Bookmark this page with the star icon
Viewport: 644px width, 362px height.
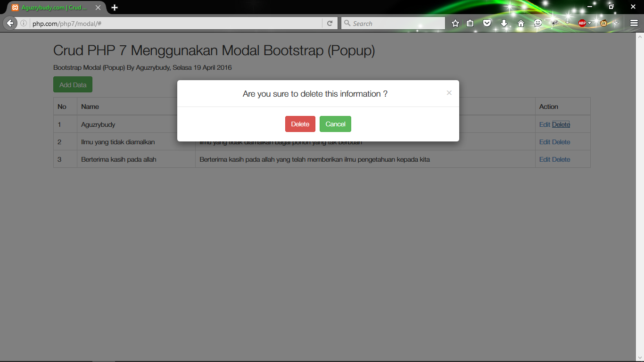pyautogui.click(x=455, y=23)
